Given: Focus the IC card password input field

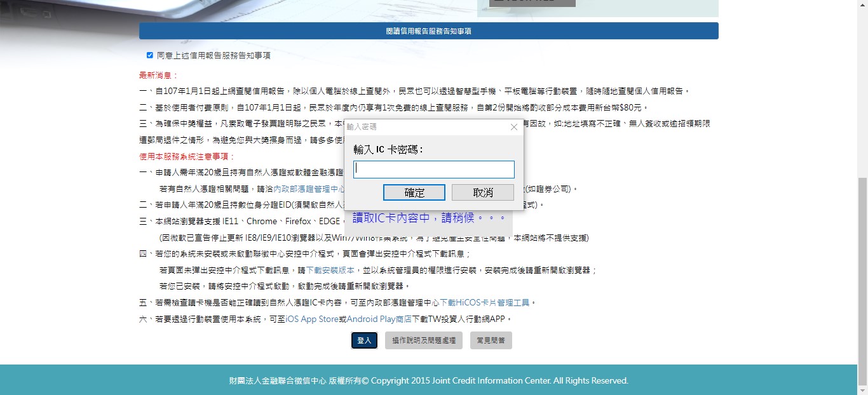Looking at the screenshot, I should (x=434, y=170).
